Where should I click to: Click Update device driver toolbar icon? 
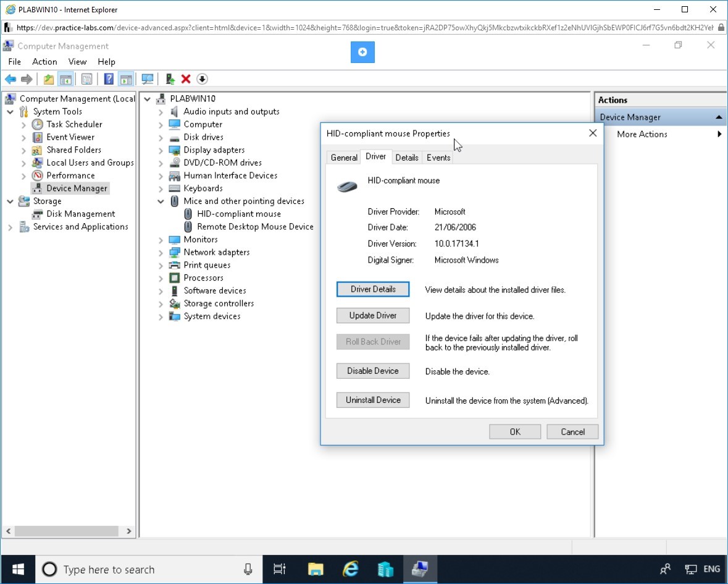click(170, 79)
